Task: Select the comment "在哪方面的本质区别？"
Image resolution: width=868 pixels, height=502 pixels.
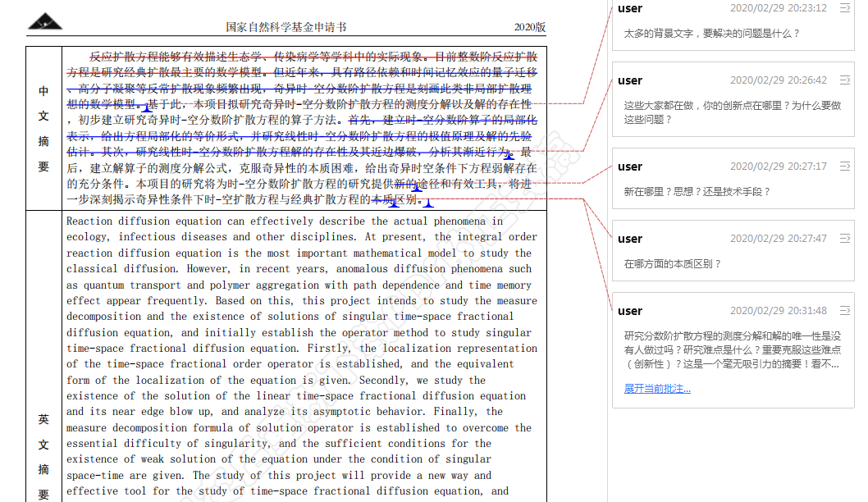Action: (x=673, y=264)
